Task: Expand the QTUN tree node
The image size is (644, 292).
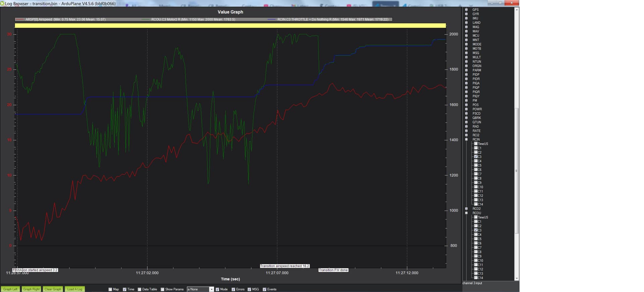Action: 466,122
